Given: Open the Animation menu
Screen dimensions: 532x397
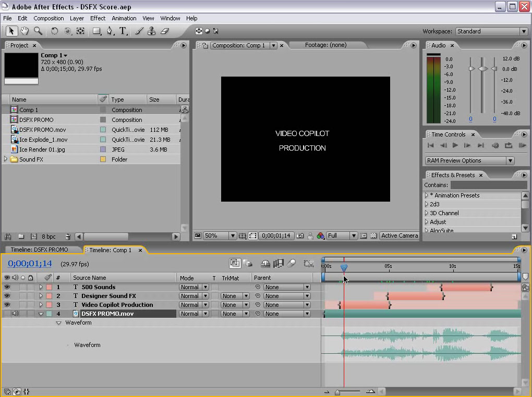Looking at the screenshot, I should tap(124, 18).
